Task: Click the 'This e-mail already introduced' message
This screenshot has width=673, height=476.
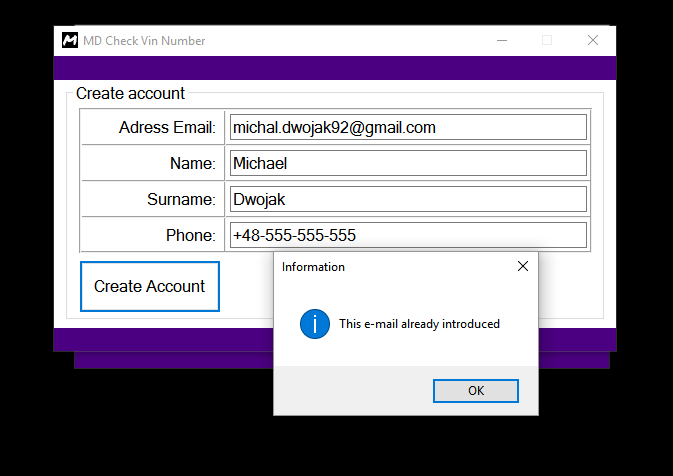Action: 419,324
